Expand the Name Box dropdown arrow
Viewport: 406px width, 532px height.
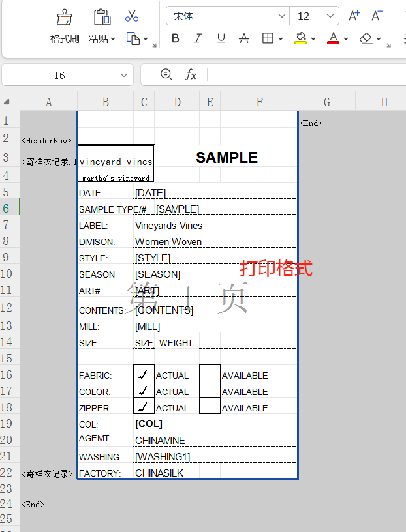[x=124, y=75]
